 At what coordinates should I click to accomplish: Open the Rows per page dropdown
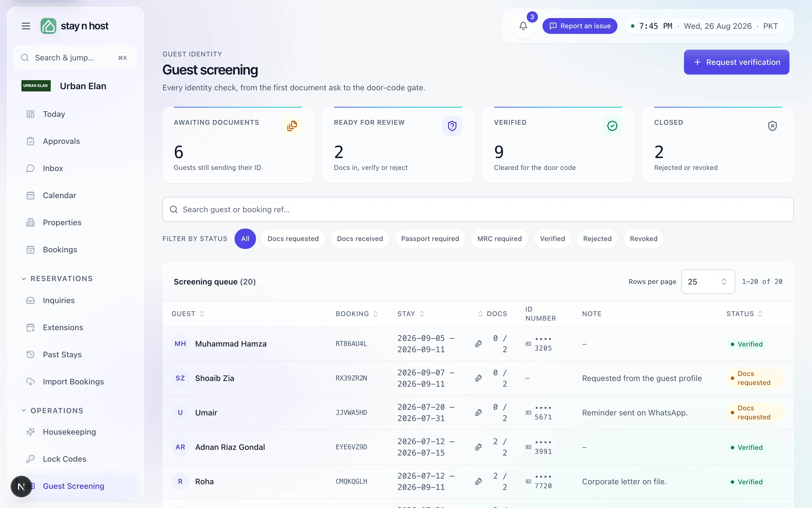tap(708, 282)
